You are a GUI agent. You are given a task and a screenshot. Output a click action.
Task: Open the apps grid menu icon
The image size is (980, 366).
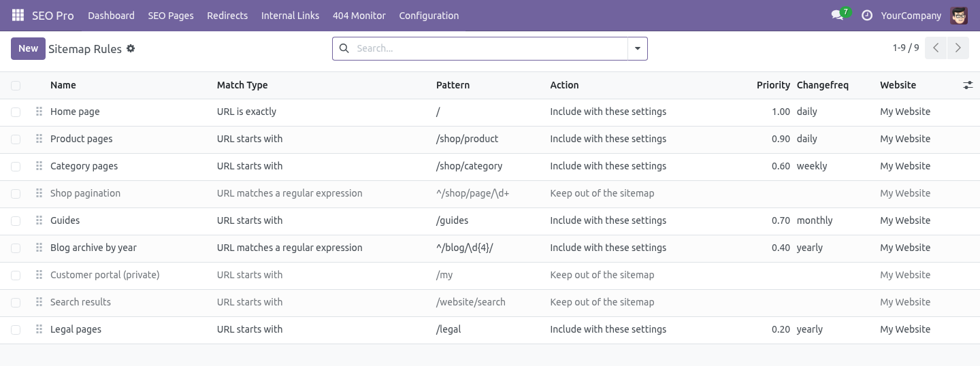click(x=18, y=15)
